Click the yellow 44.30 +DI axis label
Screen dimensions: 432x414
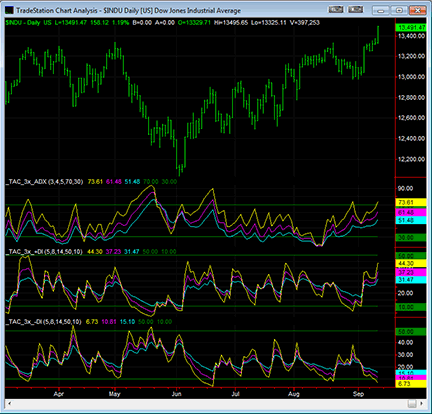(411, 263)
